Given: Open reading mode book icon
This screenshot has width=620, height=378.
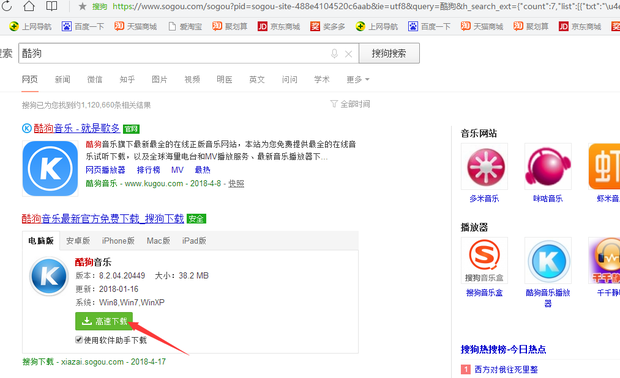Looking at the screenshot, I should pyautogui.click(x=51, y=6).
